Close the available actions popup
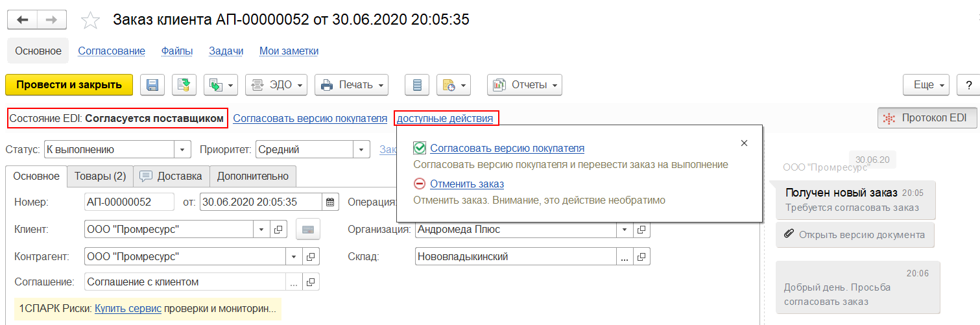Screen dimensions: 980x325 click(x=744, y=143)
